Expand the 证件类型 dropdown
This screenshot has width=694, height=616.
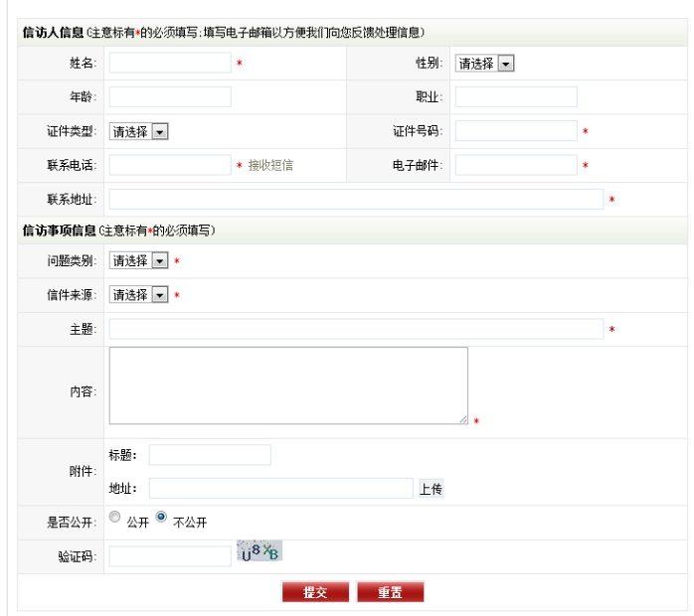[138, 131]
